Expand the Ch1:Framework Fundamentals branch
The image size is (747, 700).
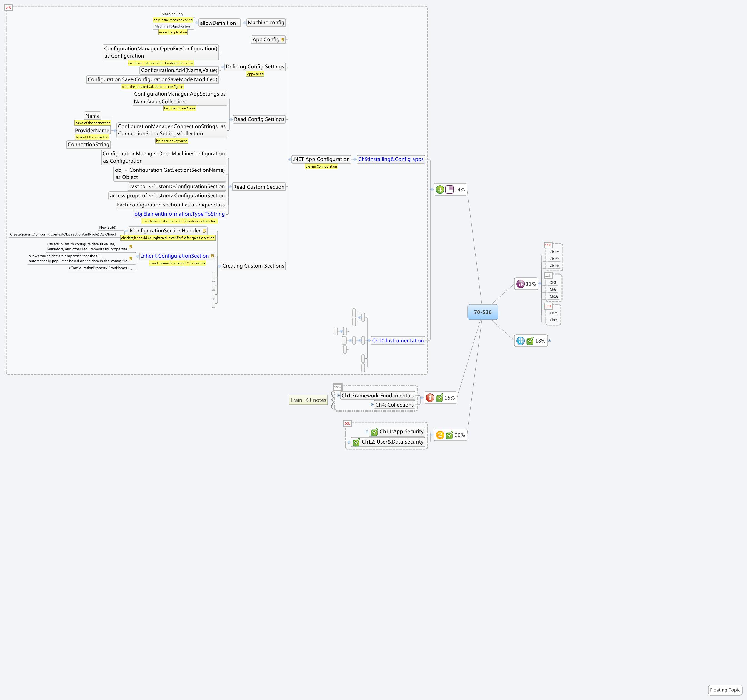pyautogui.click(x=339, y=395)
